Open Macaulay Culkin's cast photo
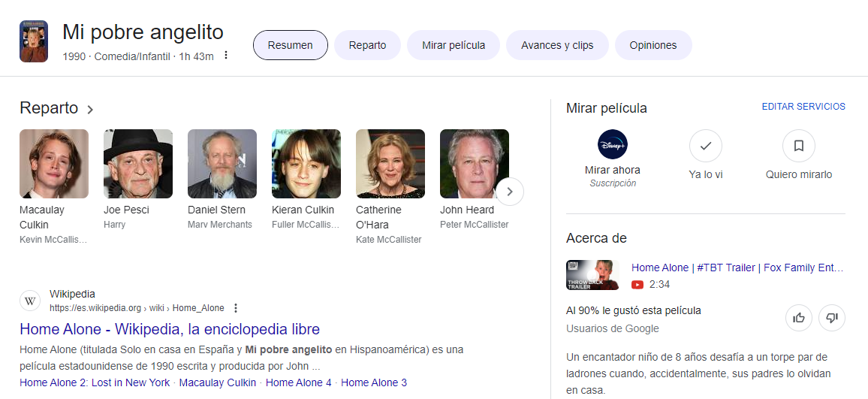 tap(54, 164)
